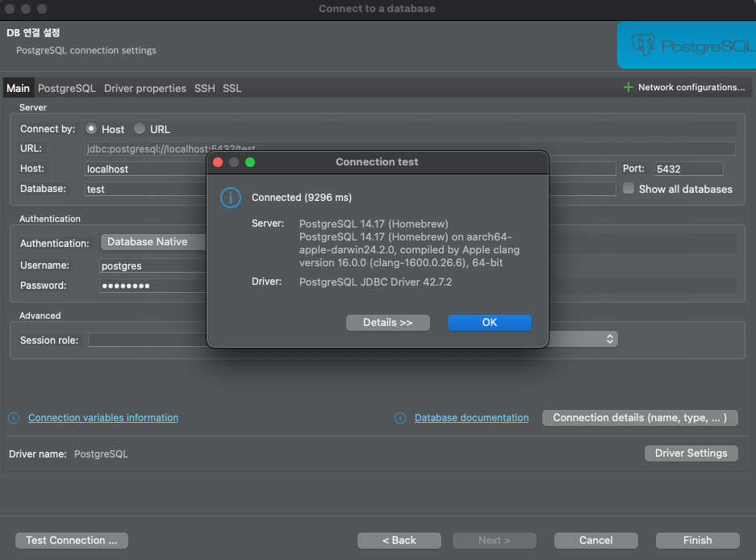Click the 'Connected (9296 ms)' status text
Image resolution: width=756 pixels, height=560 pixels.
pos(301,197)
